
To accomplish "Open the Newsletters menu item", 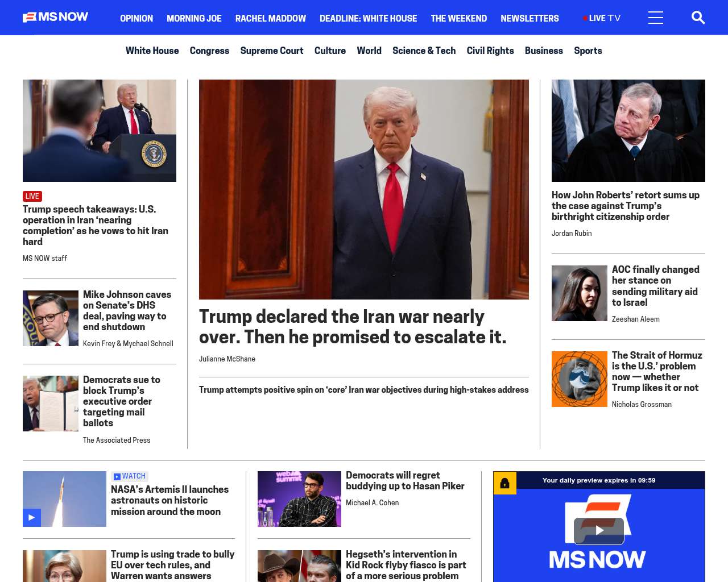I will tap(530, 18).
